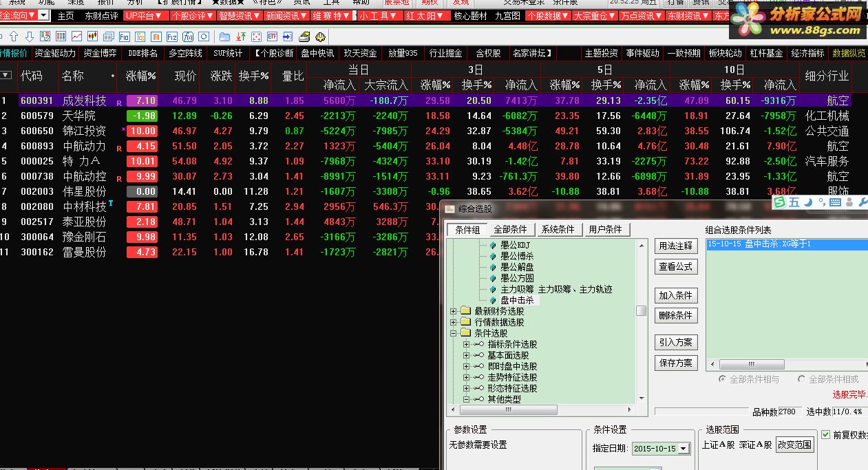Toggle the moon icon on input method bar
868x470 pixels.
(x=807, y=202)
